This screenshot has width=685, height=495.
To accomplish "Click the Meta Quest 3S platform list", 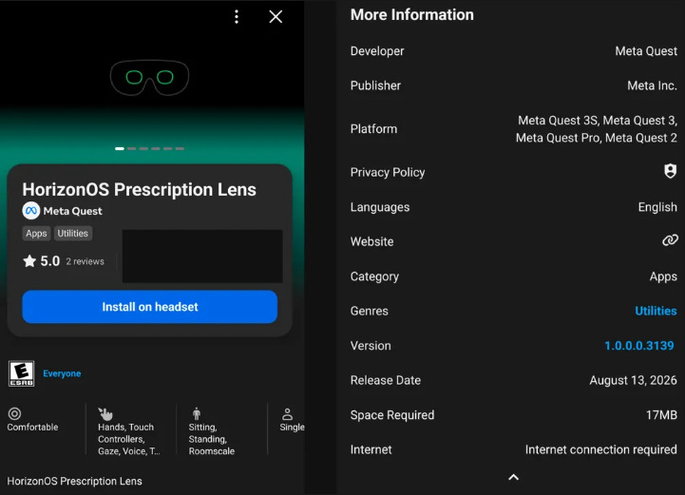I will 596,129.
